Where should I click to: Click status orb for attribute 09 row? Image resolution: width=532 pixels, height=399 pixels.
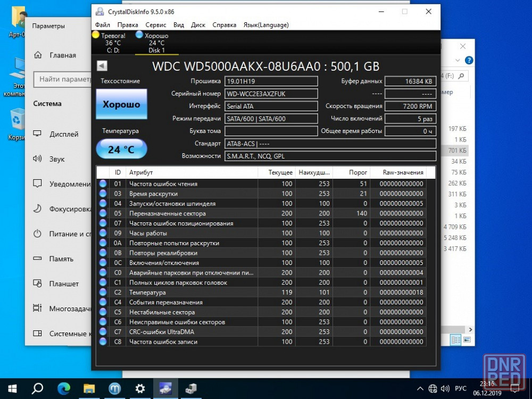(x=103, y=233)
